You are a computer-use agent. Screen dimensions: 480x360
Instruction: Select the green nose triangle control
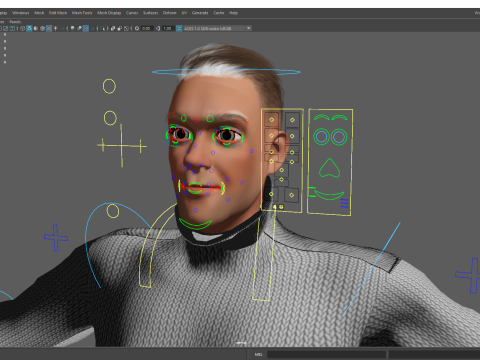tap(329, 168)
